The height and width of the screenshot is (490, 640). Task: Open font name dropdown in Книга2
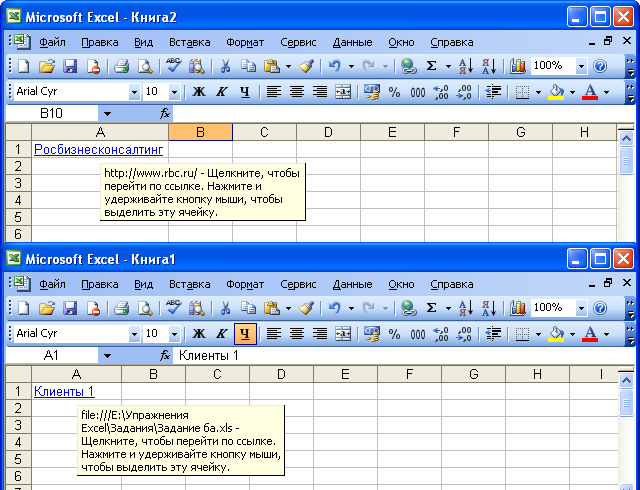(x=134, y=92)
